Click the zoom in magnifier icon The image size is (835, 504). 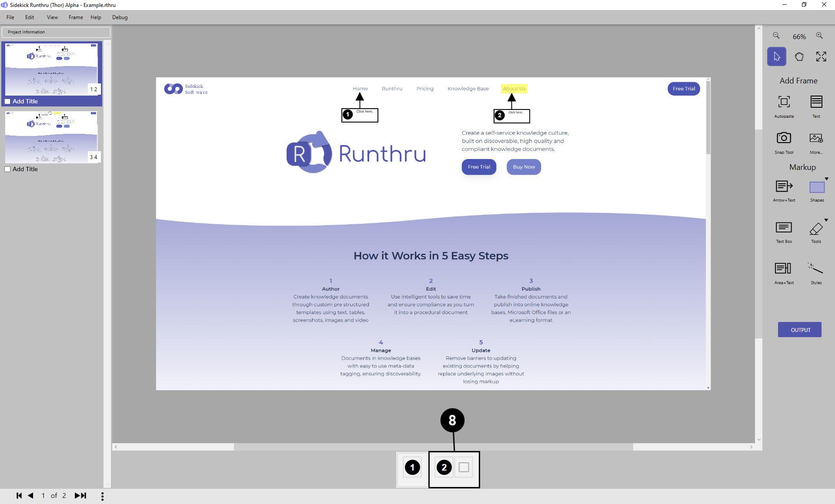(819, 36)
